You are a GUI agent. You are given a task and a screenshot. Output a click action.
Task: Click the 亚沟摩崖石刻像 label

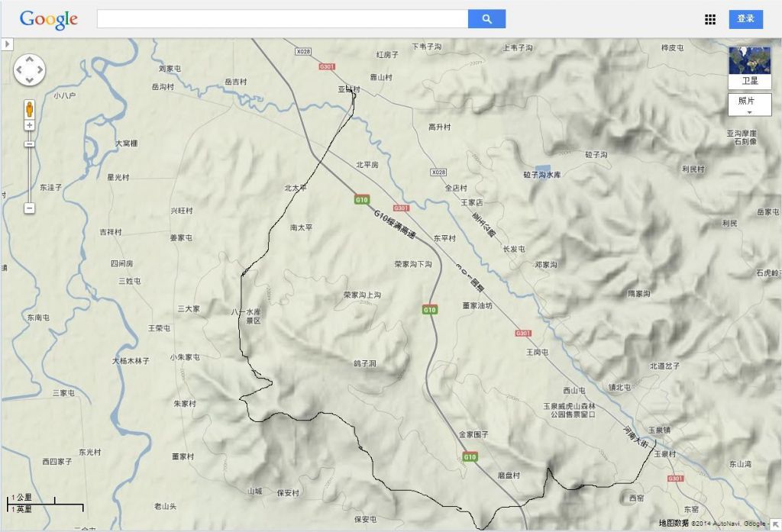click(x=742, y=137)
